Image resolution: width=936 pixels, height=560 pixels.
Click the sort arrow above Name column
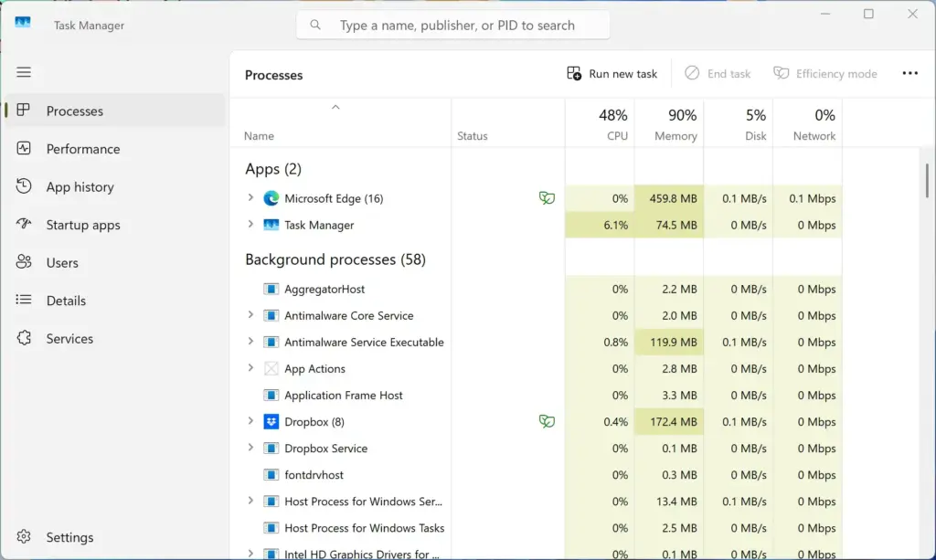335,108
